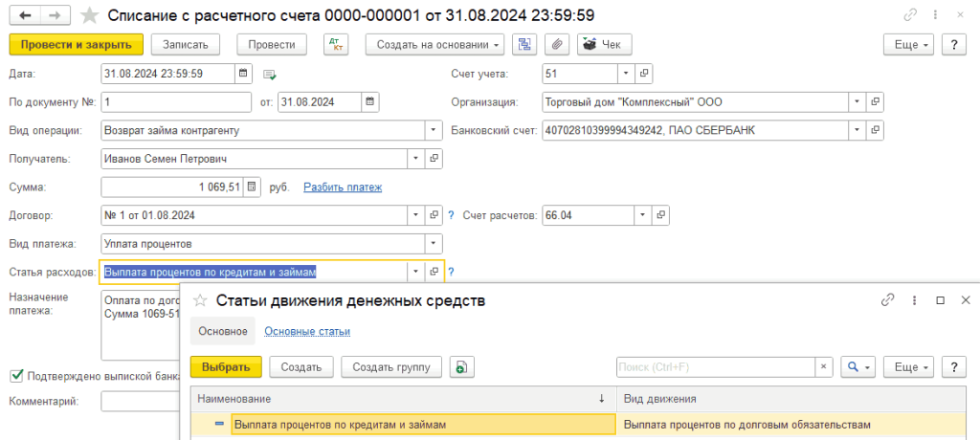980x440 pixels.
Task: Toggle Подтверждено выпиской банка checkbox
Action: pyautogui.click(x=15, y=376)
